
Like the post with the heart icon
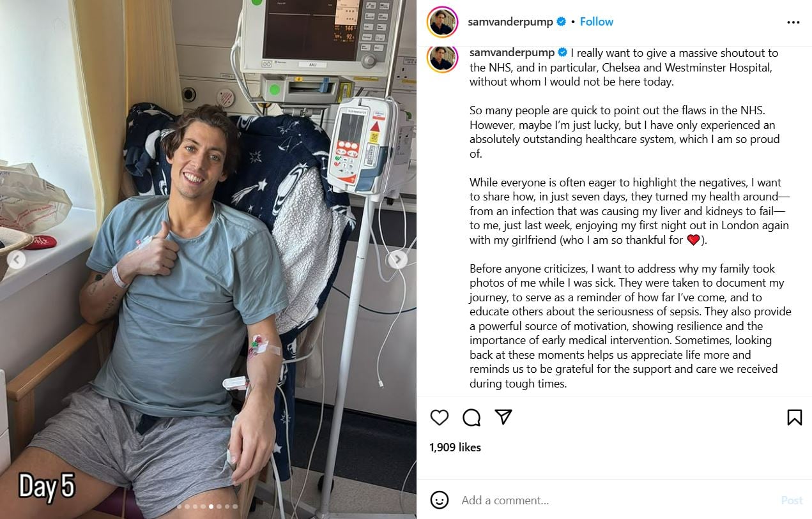(440, 417)
